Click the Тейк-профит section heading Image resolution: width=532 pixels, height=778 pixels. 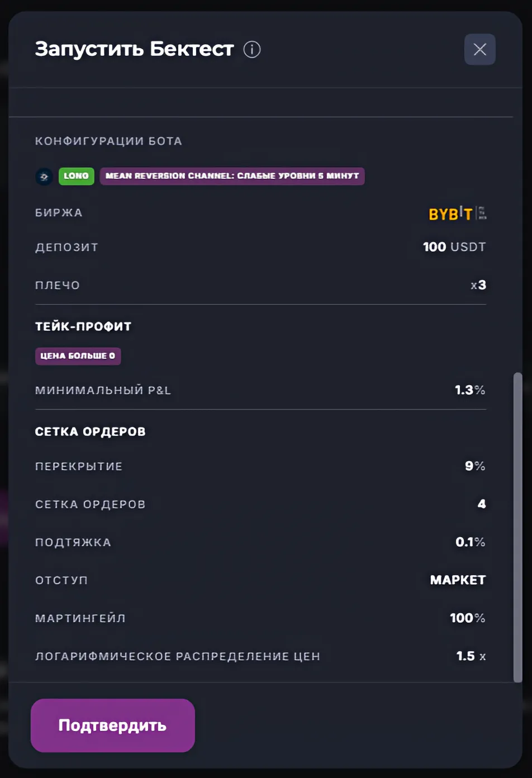pos(83,326)
